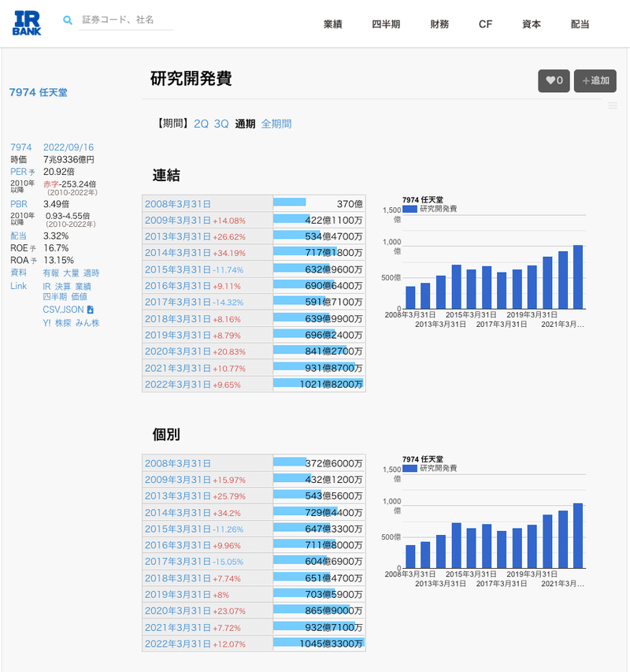Select the 3Q period link
Screen dimensions: 630x672
221,124
